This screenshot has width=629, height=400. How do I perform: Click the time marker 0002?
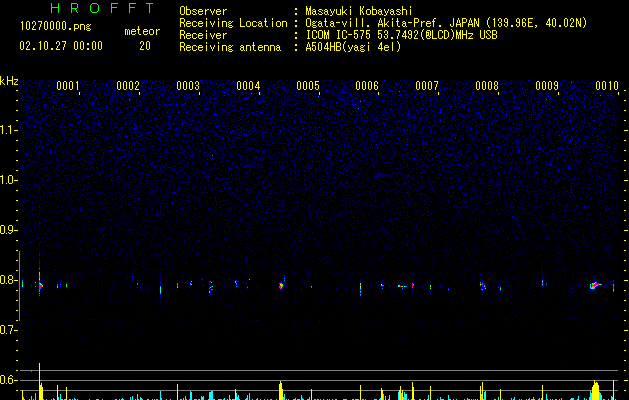(128, 86)
